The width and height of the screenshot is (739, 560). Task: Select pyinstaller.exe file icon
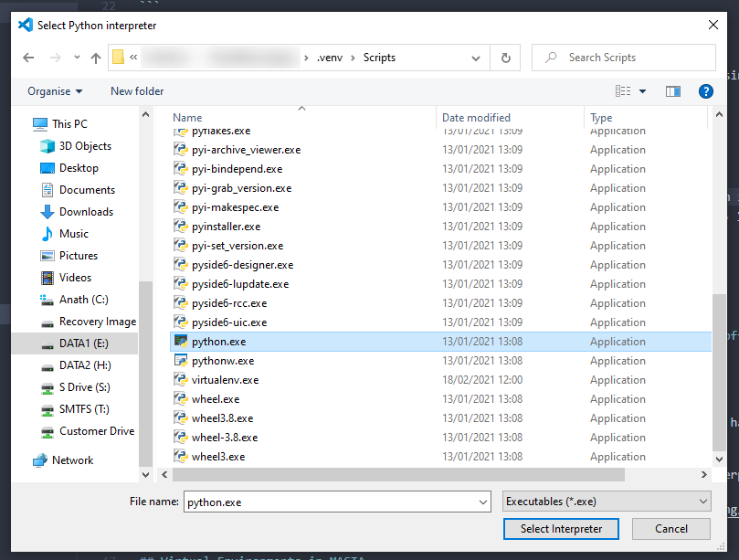(181, 227)
